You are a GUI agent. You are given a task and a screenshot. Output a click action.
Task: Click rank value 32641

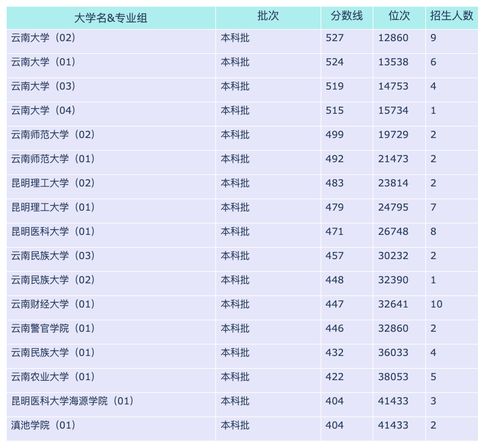393,304
